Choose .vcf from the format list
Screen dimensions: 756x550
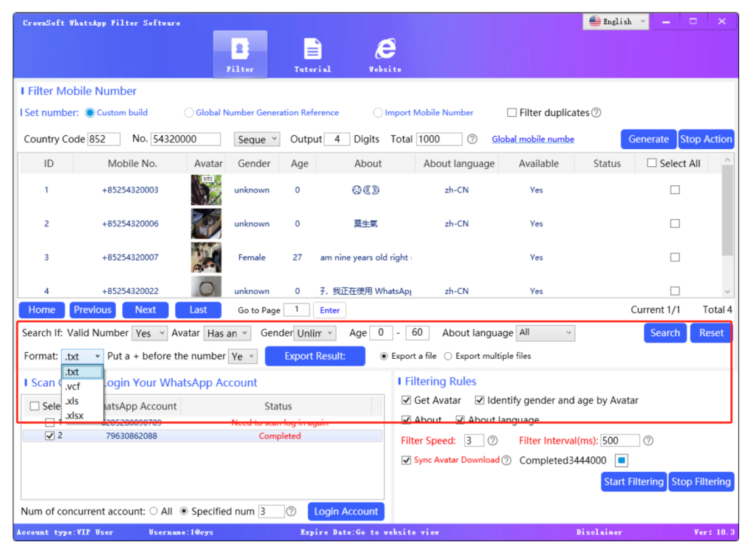[x=72, y=386]
